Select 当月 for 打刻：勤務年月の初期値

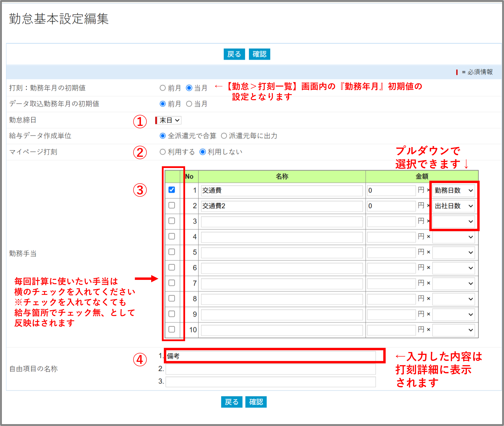pos(189,88)
